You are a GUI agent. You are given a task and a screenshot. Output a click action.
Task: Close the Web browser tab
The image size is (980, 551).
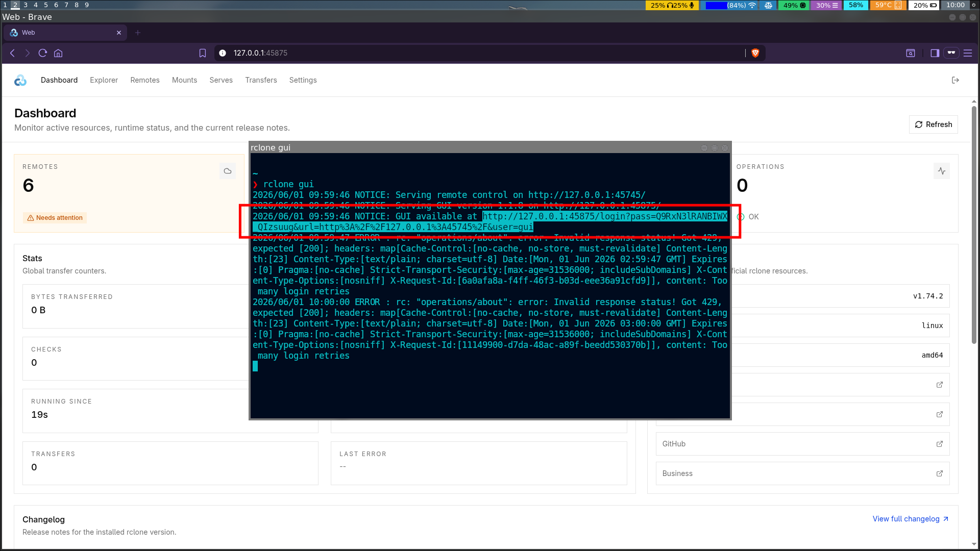[x=119, y=33]
